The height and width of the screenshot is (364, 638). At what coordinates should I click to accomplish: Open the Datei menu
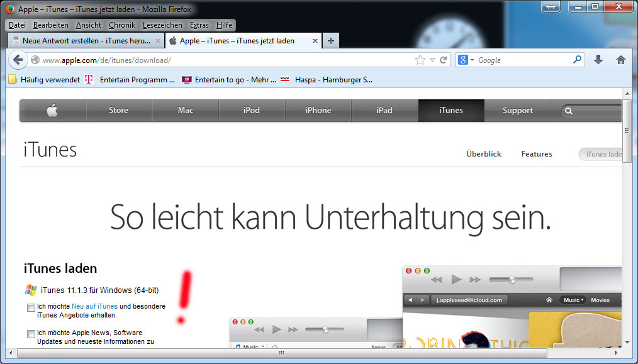coord(17,25)
